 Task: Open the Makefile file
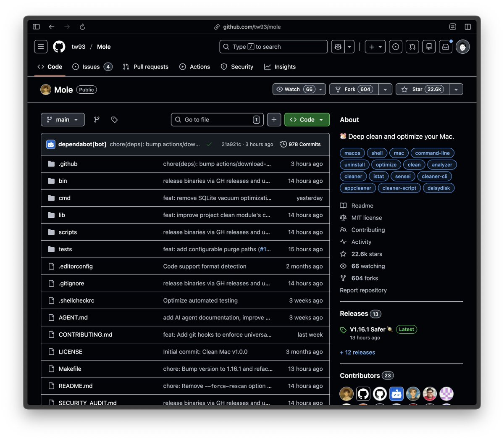coord(70,369)
